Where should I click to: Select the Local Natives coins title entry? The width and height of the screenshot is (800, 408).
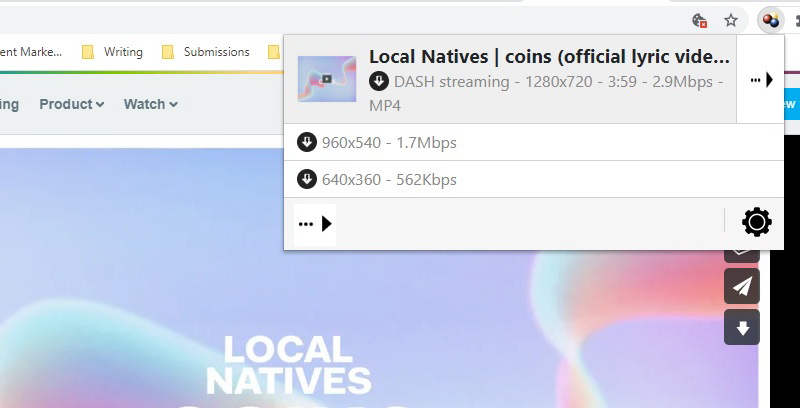[549, 57]
